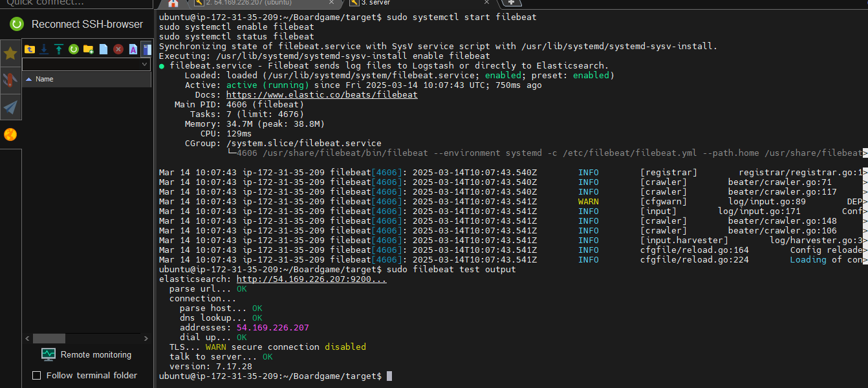Viewport: 868px width, 388px height.
Task: Open the home tab with house icon
Action: point(173,3)
